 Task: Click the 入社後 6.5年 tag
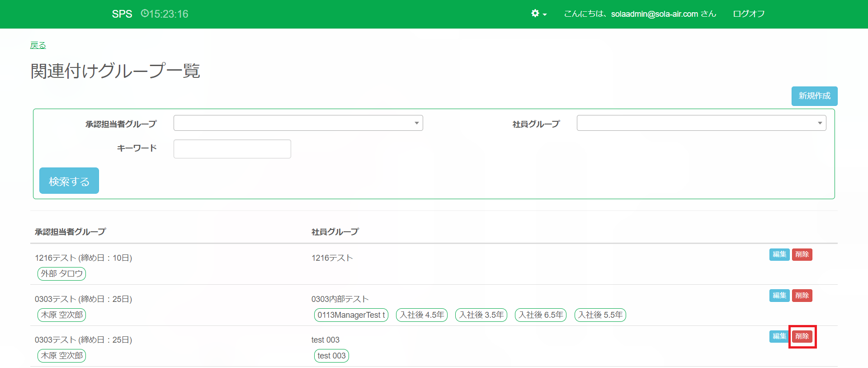pyautogui.click(x=540, y=315)
